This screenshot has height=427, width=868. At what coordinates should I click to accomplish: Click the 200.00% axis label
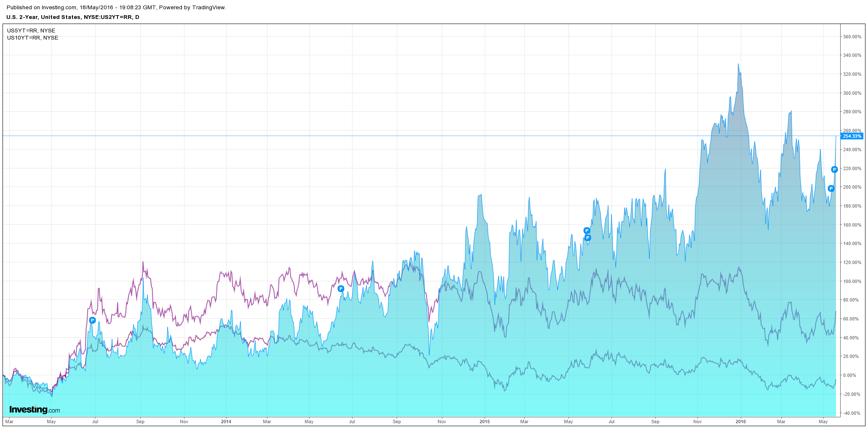point(852,187)
